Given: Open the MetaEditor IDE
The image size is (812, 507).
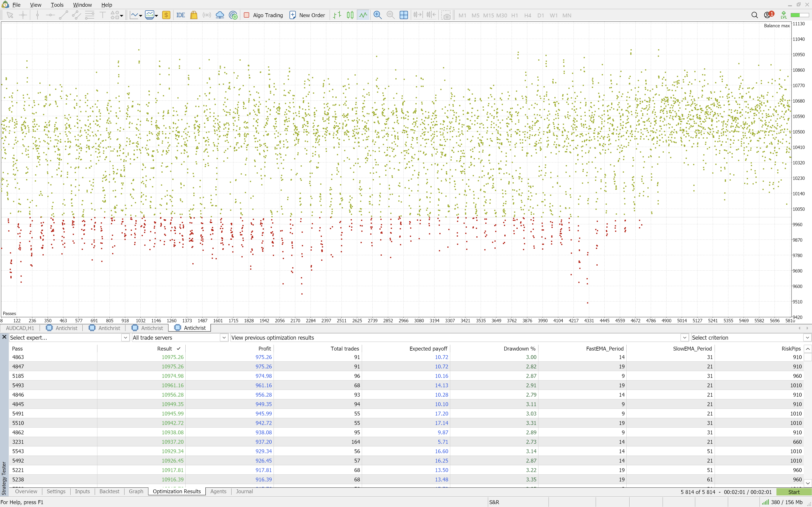Looking at the screenshot, I should (x=181, y=15).
